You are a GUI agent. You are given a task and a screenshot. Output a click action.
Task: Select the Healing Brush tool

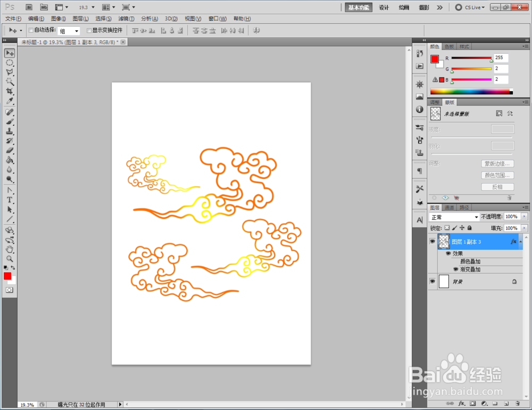point(10,112)
